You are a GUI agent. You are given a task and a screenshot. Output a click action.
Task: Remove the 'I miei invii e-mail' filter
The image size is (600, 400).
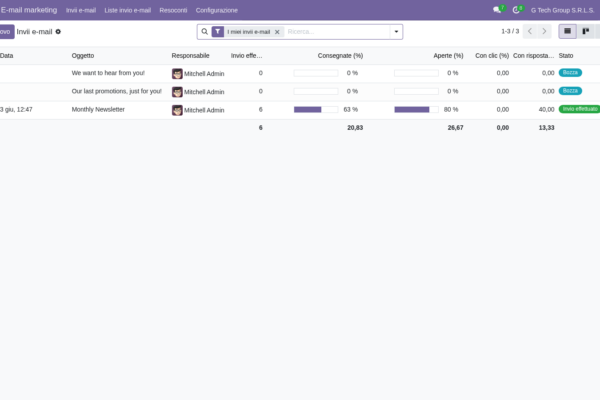(277, 32)
